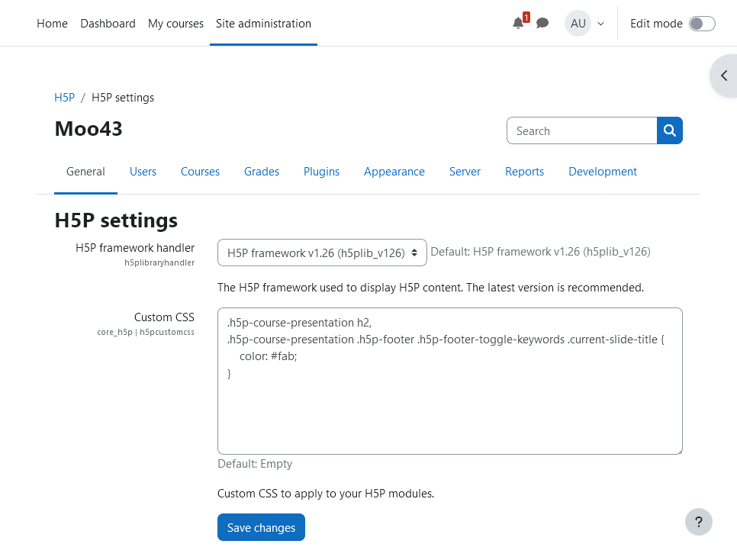
Task: Open the messaging chat bubble icon
Action: [542, 23]
